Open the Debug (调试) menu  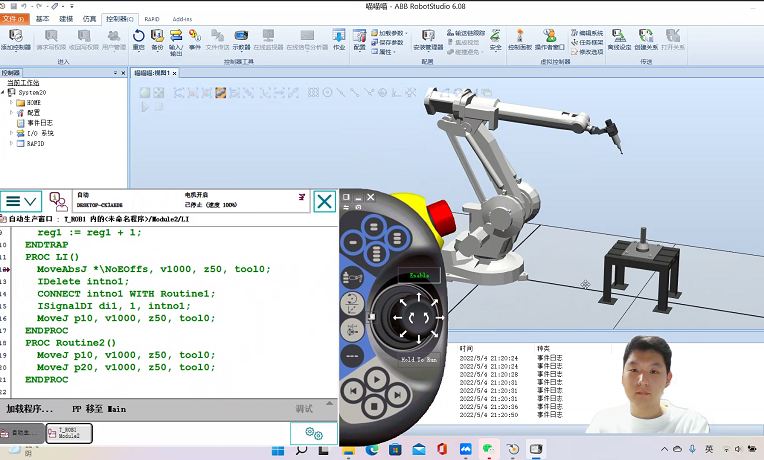pos(304,408)
